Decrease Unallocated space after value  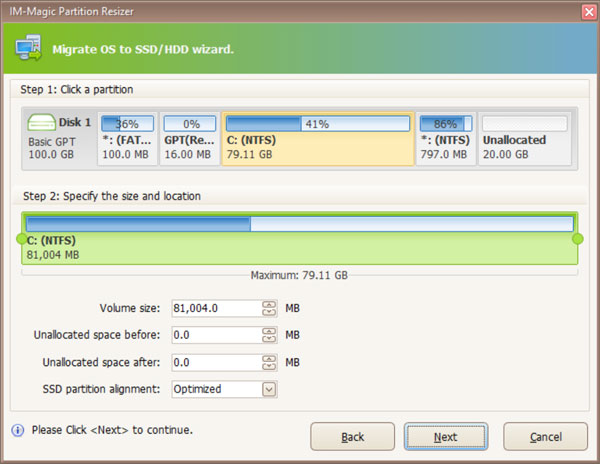[x=269, y=366]
